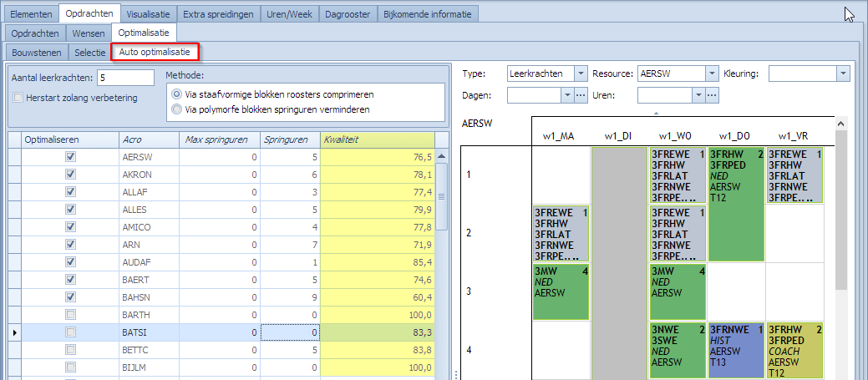Open the Uren dropdown arrow
This screenshot has width=868, height=380.
tap(698, 95)
